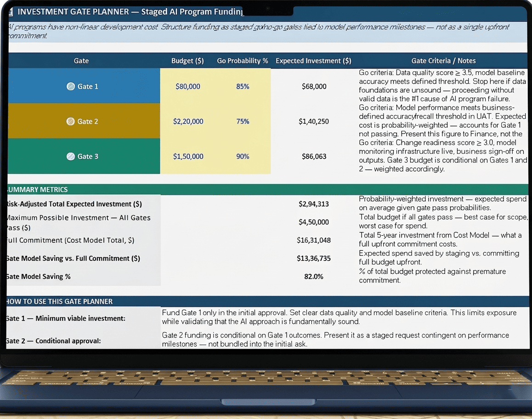
Task: Click the SUMMARY METRICS section header
Action: pyautogui.click(x=268, y=189)
